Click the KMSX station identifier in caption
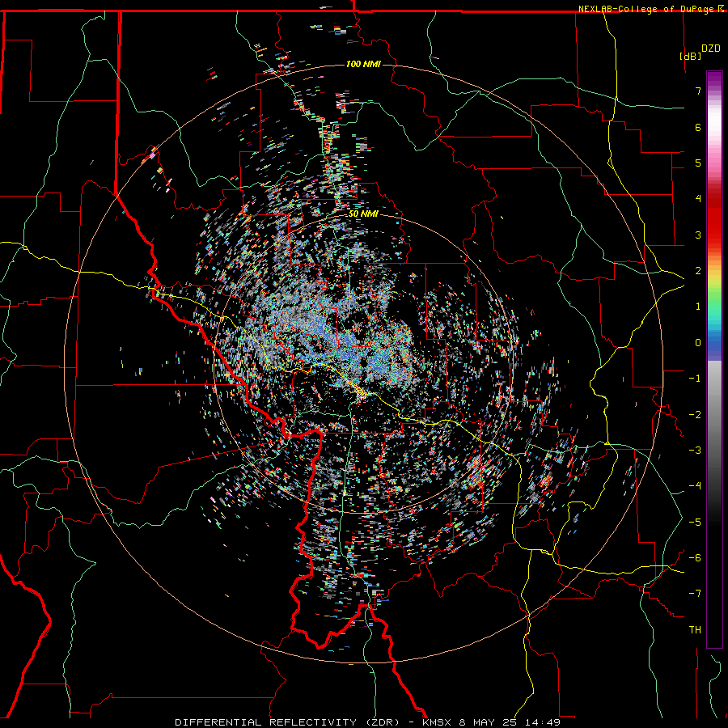 tap(438, 722)
